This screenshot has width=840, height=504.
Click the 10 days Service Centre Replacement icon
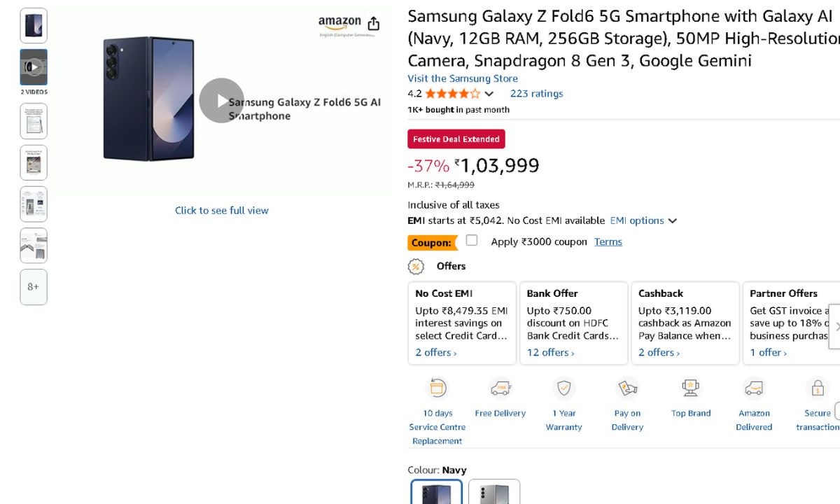tap(437, 388)
